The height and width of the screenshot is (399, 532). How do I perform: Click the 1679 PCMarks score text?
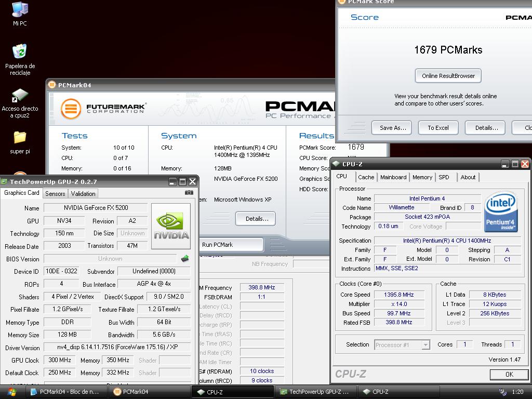448,50
